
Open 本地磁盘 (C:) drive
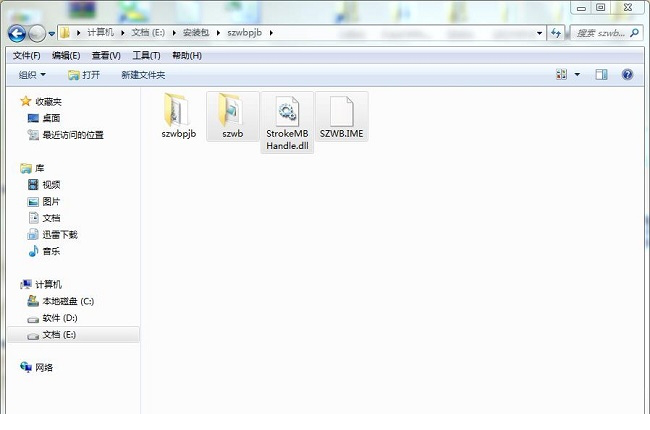coord(68,301)
